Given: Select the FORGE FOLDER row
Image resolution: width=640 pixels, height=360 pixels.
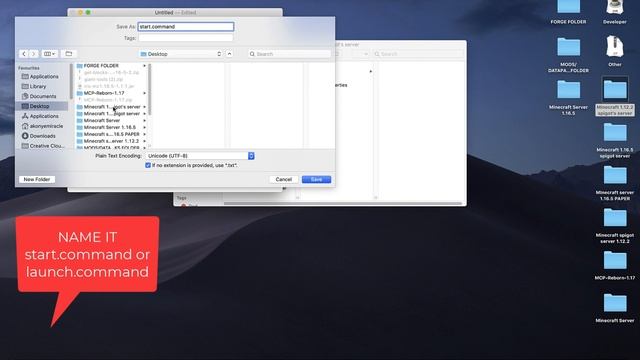Looking at the screenshot, I should (111, 66).
